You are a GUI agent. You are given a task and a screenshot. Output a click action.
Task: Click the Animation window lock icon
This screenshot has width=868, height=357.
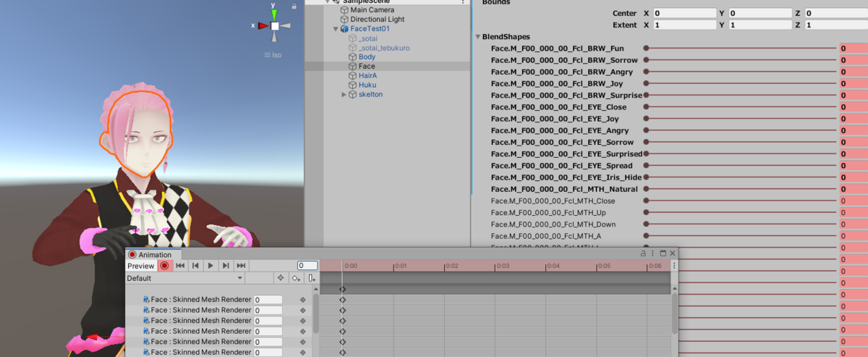coord(643,254)
